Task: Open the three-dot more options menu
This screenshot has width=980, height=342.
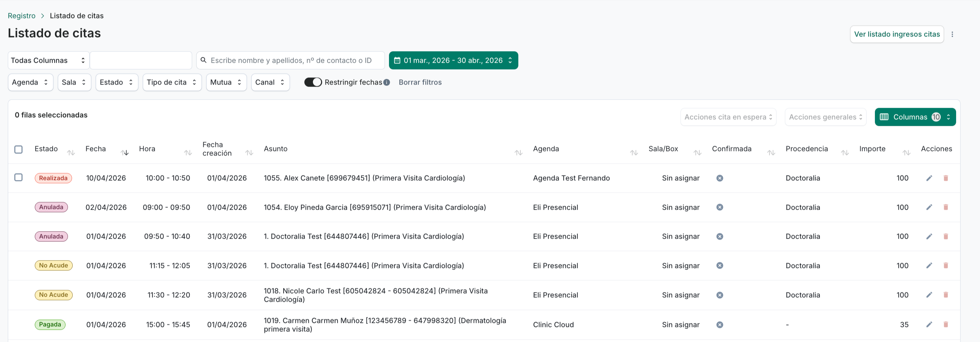Action: point(952,34)
